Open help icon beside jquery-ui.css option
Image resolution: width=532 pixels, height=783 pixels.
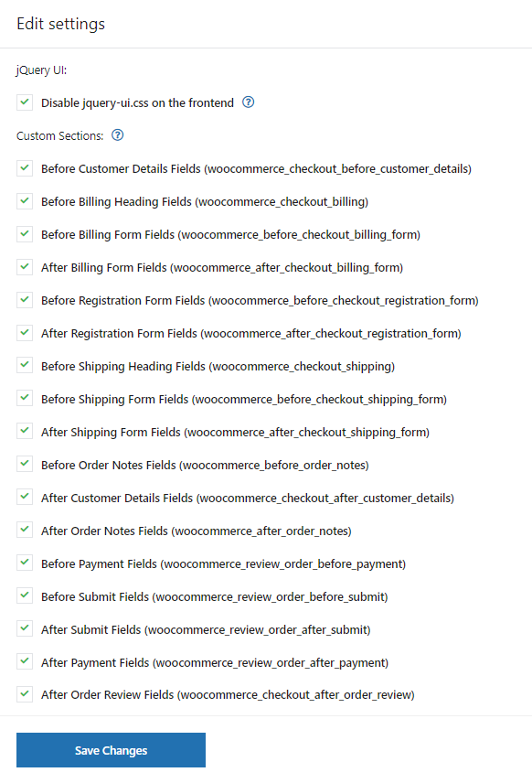pyautogui.click(x=248, y=102)
